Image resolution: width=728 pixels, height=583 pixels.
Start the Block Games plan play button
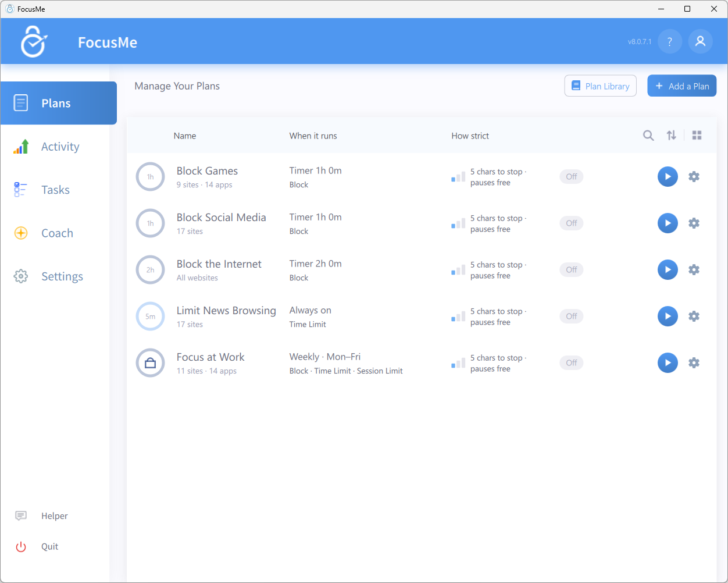(x=668, y=176)
